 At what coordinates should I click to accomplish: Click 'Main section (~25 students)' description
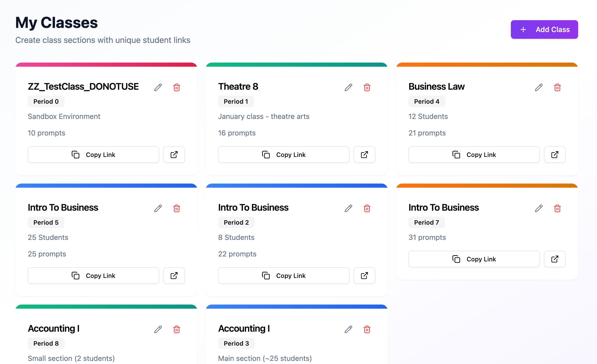[265, 358]
